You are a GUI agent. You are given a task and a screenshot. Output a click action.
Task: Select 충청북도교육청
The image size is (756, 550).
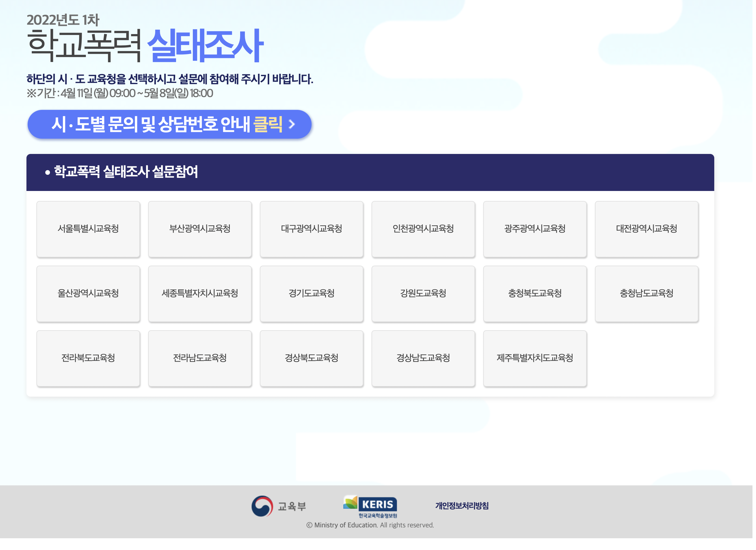[535, 294]
